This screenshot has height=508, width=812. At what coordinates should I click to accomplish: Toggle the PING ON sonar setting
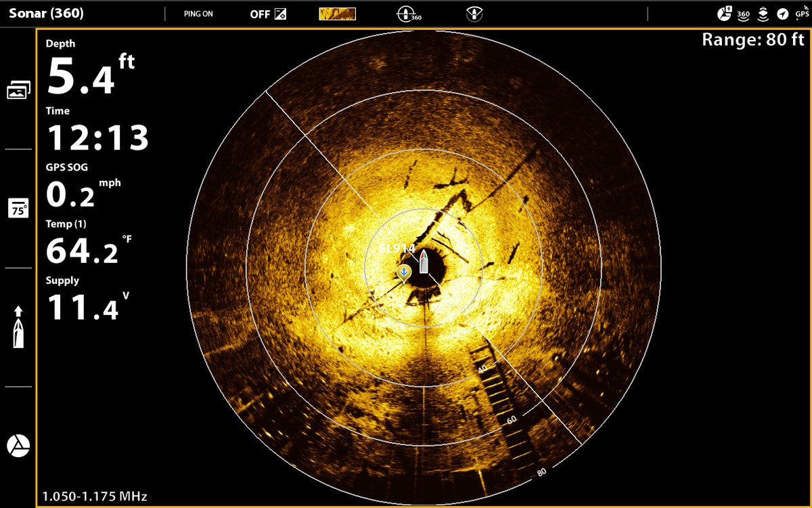pos(198,14)
